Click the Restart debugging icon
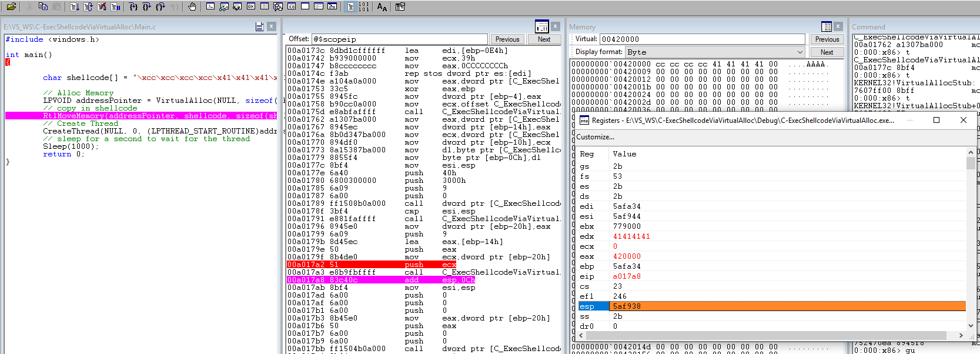Image resolution: width=980 pixels, height=354 pixels. 88,6
